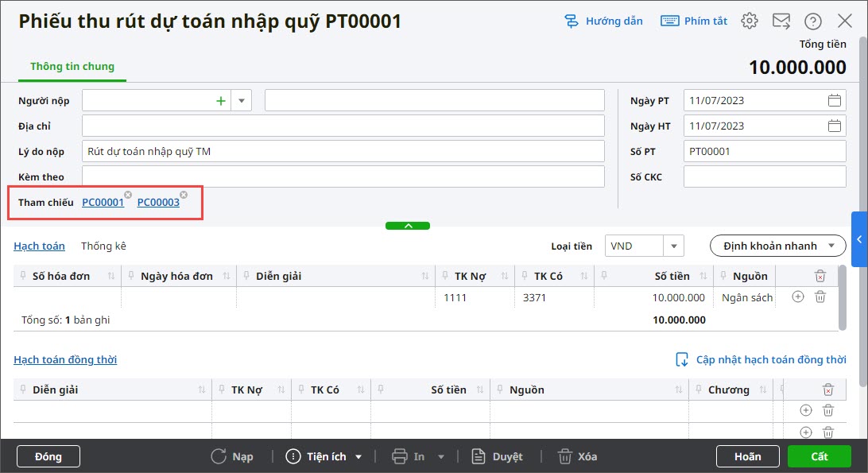Sort accounting TK Nợ column

pyautogui.click(x=504, y=276)
